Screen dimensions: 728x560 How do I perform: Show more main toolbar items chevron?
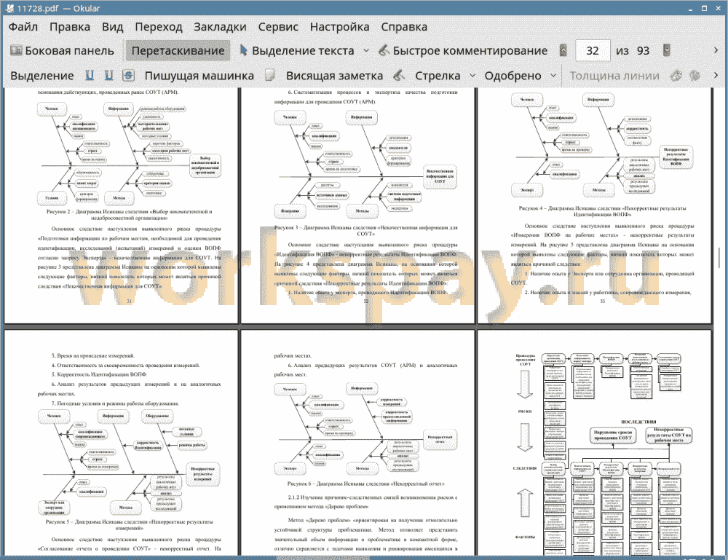(716, 50)
